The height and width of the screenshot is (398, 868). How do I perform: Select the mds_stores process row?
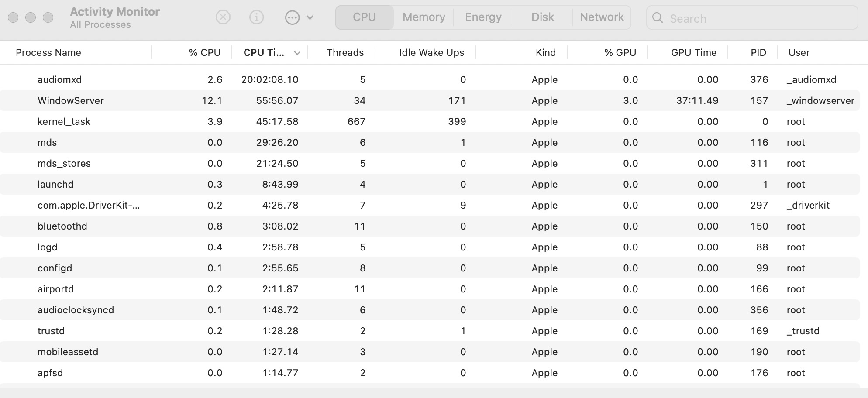click(x=430, y=163)
